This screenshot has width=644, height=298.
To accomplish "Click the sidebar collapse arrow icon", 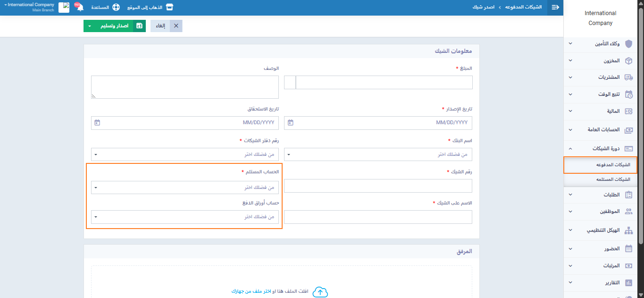I will (555, 8).
